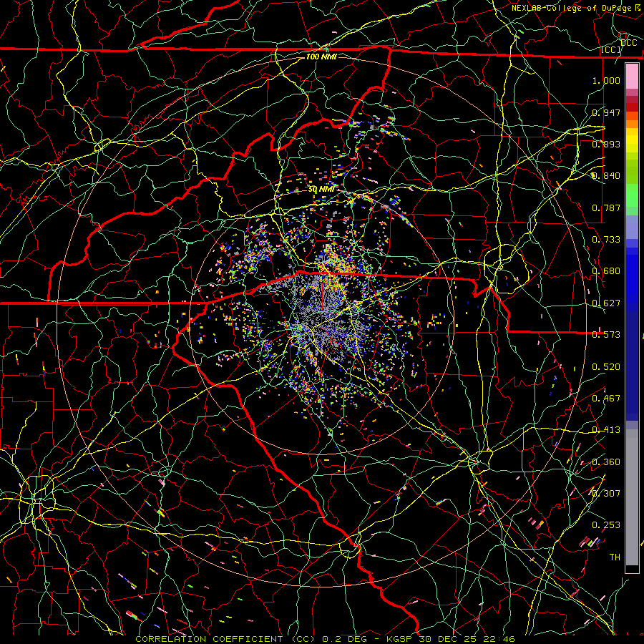Click the 0.947 scale value
The width and height of the screenshot is (644, 644).
(606, 112)
